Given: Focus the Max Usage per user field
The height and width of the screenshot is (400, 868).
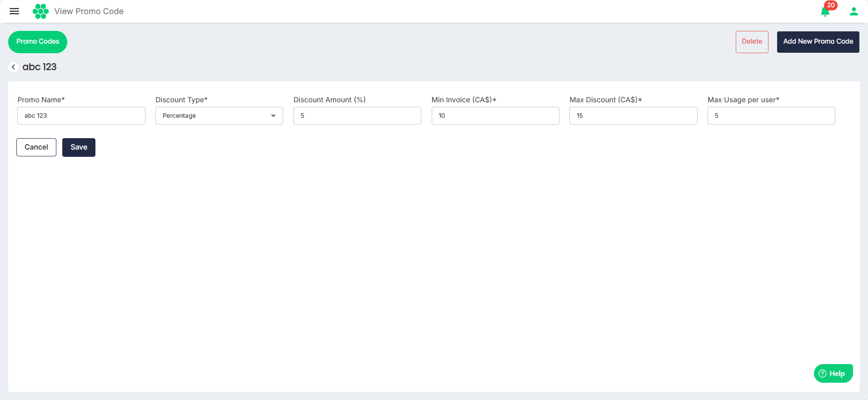Looking at the screenshot, I should coord(771,115).
